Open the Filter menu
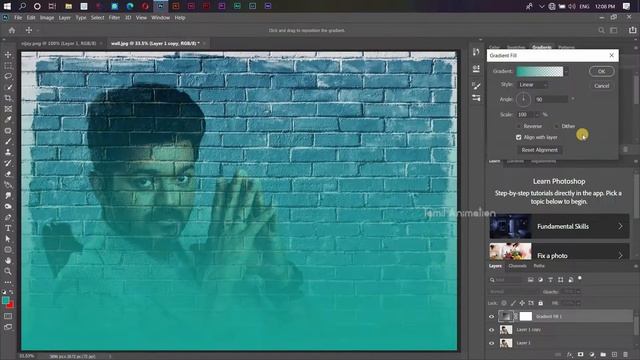Screen dimensions: 640x360 click(114, 18)
